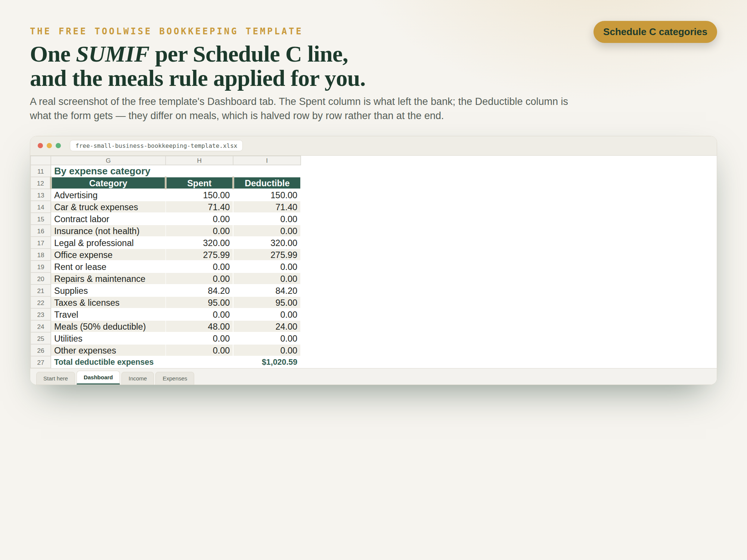
Task: Select the Contract labor cell
Action: (x=108, y=219)
